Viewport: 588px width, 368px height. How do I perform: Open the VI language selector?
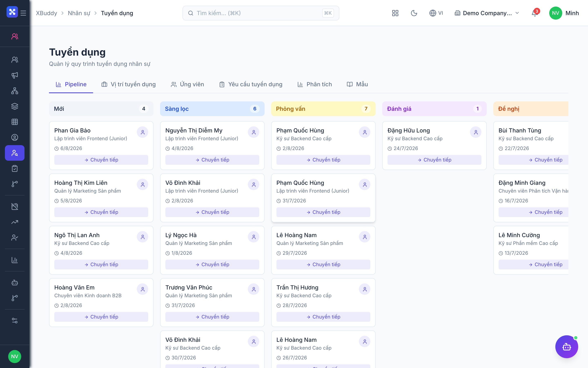(x=436, y=13)
